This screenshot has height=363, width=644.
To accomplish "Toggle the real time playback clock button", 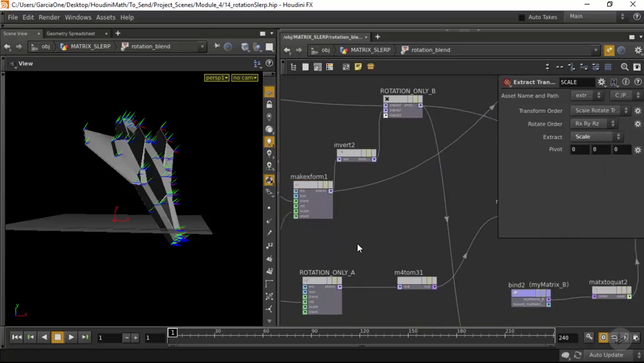I will coord(603,337).
